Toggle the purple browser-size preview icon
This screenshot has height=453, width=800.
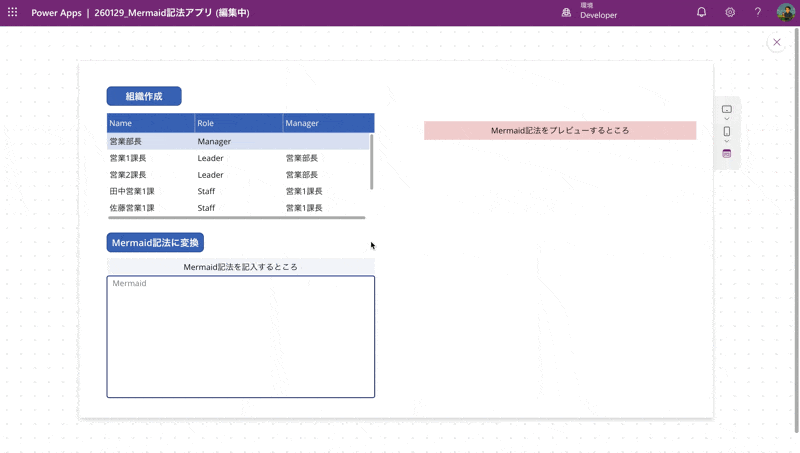pyautogui.click(x=727, y=154)
